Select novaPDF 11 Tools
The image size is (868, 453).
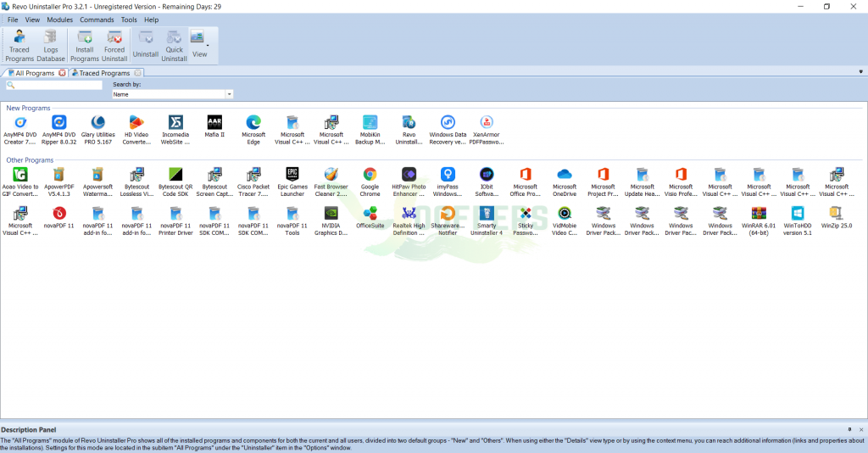292,221
